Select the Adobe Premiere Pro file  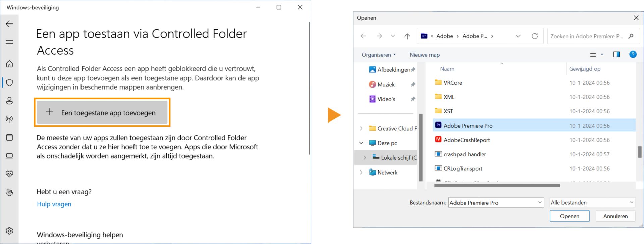point(534,126)
